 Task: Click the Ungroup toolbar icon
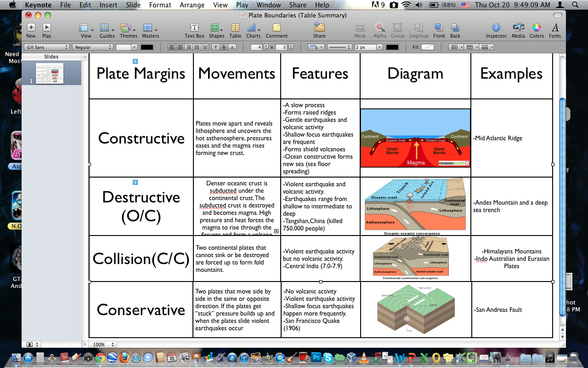(418, 30)
